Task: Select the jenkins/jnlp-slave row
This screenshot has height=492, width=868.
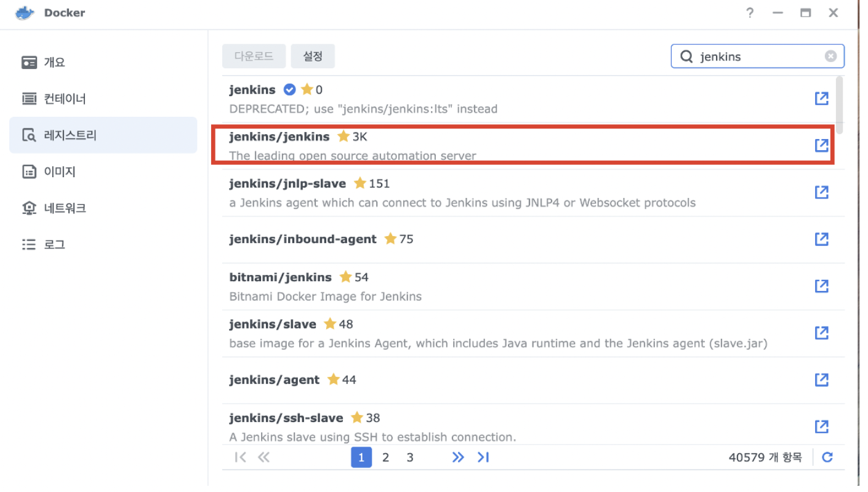Action: click(533, 192)
